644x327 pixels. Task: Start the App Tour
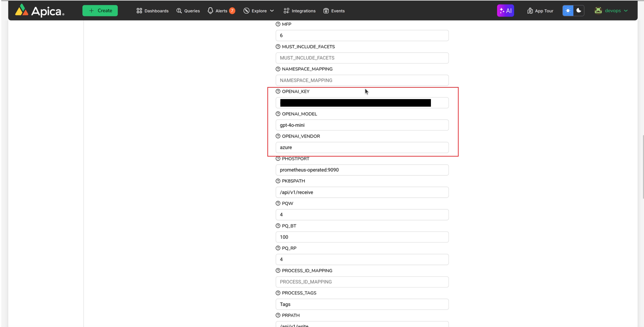[x=540, y=11]
